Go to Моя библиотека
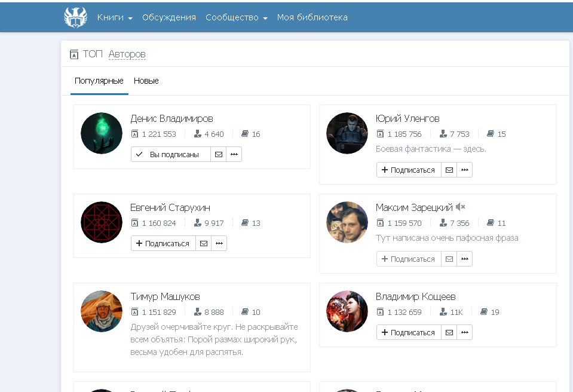Image resolution: width=573 pixels, height=392 pixels. (312, 17)
